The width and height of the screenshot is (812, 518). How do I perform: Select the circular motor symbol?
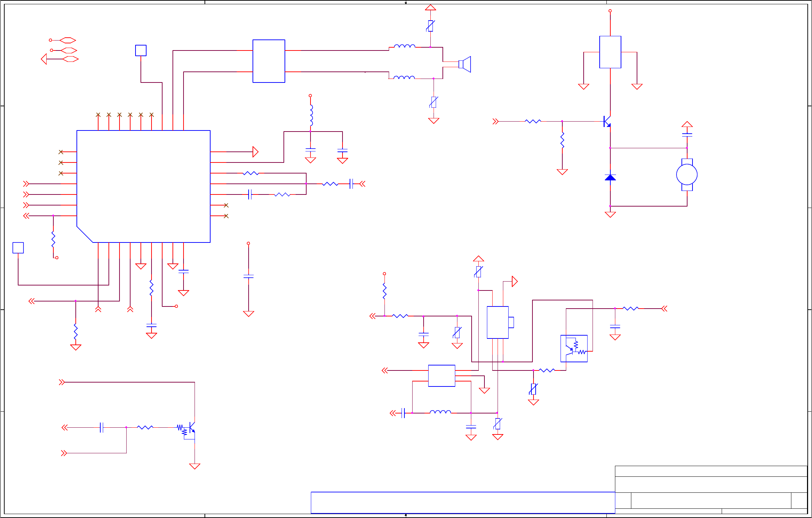pos(687,175)
